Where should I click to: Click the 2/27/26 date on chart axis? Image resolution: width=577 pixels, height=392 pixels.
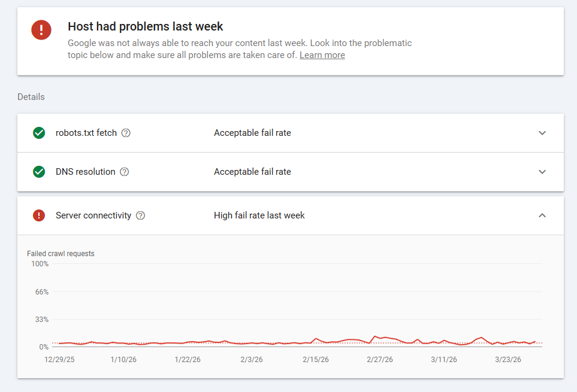(x=380, y=360)
